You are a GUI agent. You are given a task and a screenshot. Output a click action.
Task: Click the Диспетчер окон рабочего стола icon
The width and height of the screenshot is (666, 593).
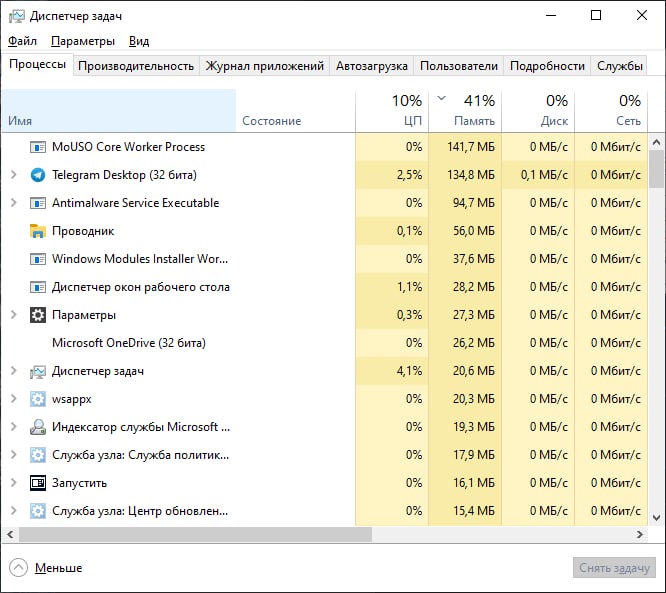tap(38, 287)
